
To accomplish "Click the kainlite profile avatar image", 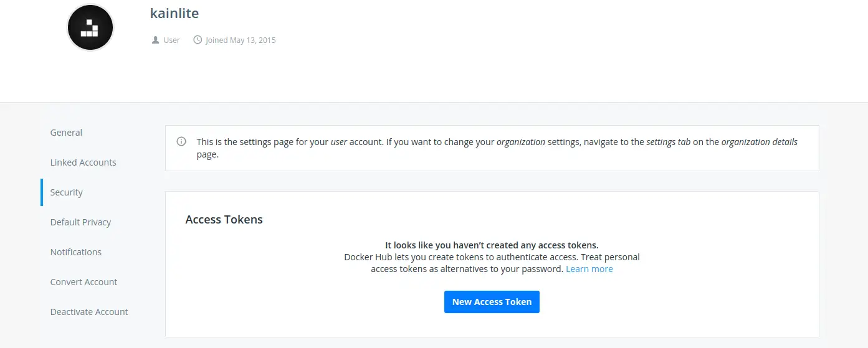I will (90, 27).
